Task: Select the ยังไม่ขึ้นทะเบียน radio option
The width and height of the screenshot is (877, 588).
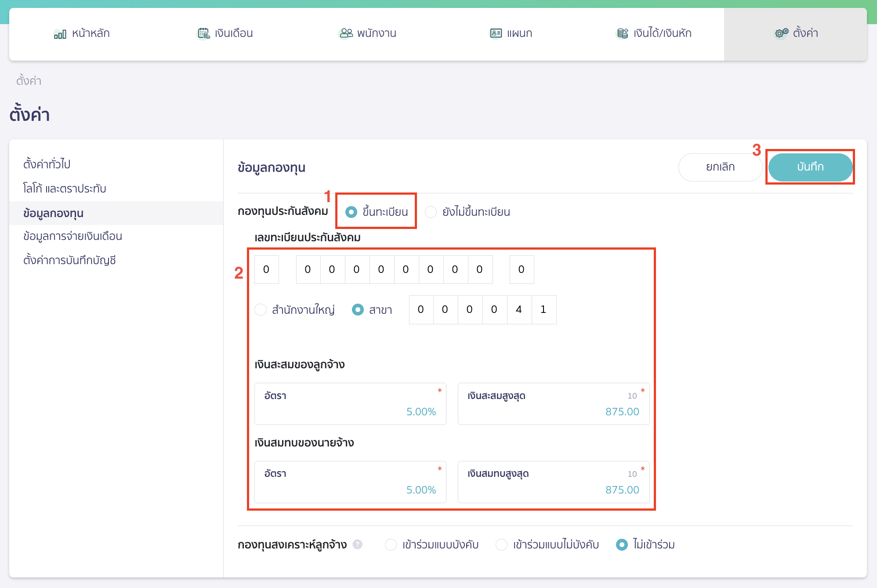Action: coord(431,212)
